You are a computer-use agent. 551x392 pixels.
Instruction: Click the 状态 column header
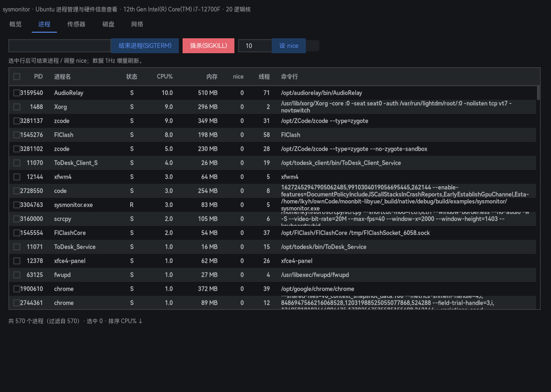point(132,77)
